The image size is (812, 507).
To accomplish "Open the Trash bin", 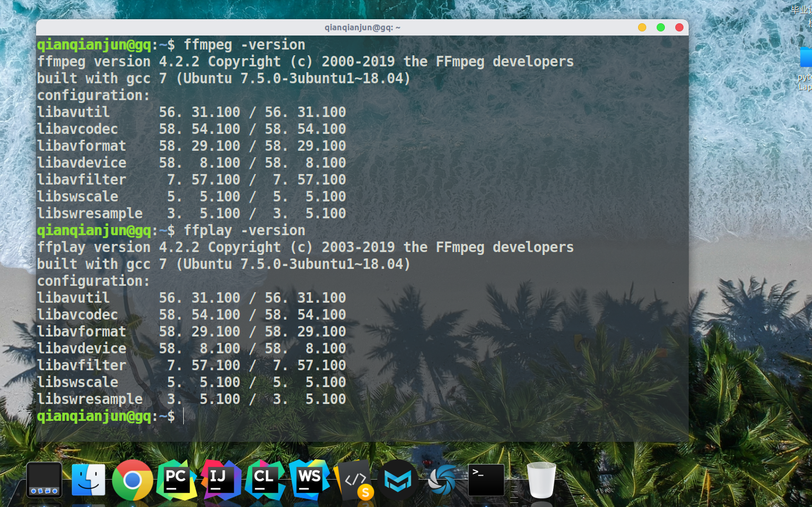I will [x=541, y=480].
